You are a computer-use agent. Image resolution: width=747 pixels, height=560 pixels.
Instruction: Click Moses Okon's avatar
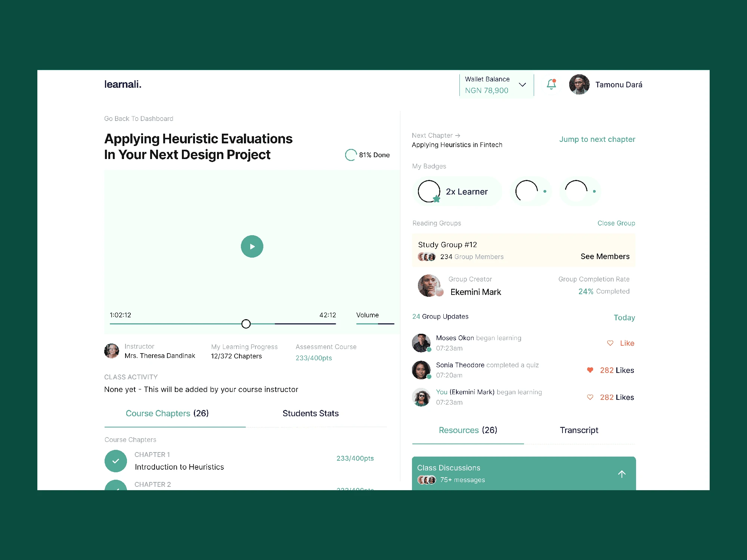click(x=421, y=343)
